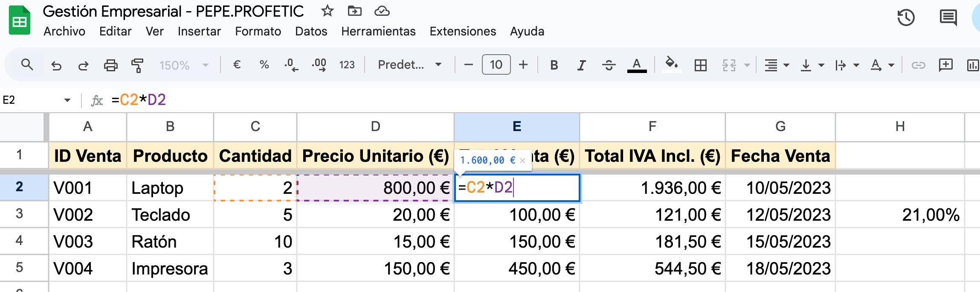This screenshot has width=980, height=292.
Task: Format as euro currency
Action: (237, 65)
